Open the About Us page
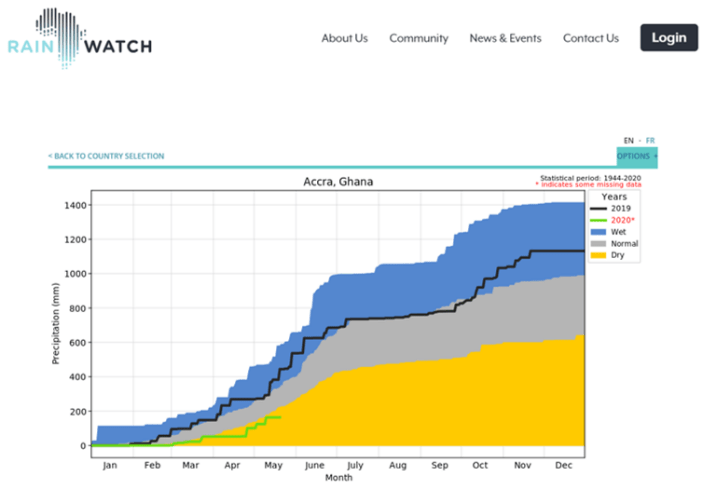The height and width of the screenshot is (504, 716). [x=344, y=38]
